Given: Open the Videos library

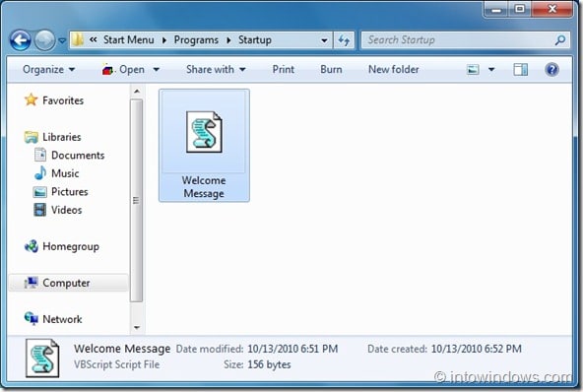Looking at the screenshot, I should [67, 210].
